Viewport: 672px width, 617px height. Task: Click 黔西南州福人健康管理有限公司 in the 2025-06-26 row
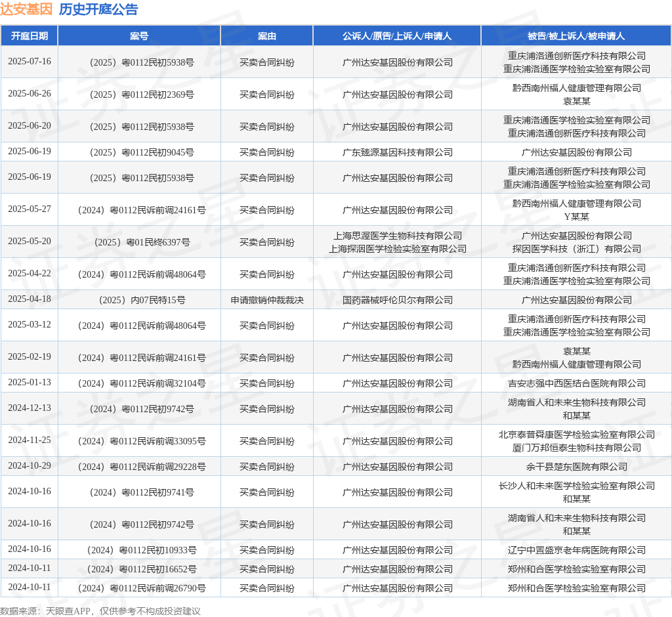[576, 89]
